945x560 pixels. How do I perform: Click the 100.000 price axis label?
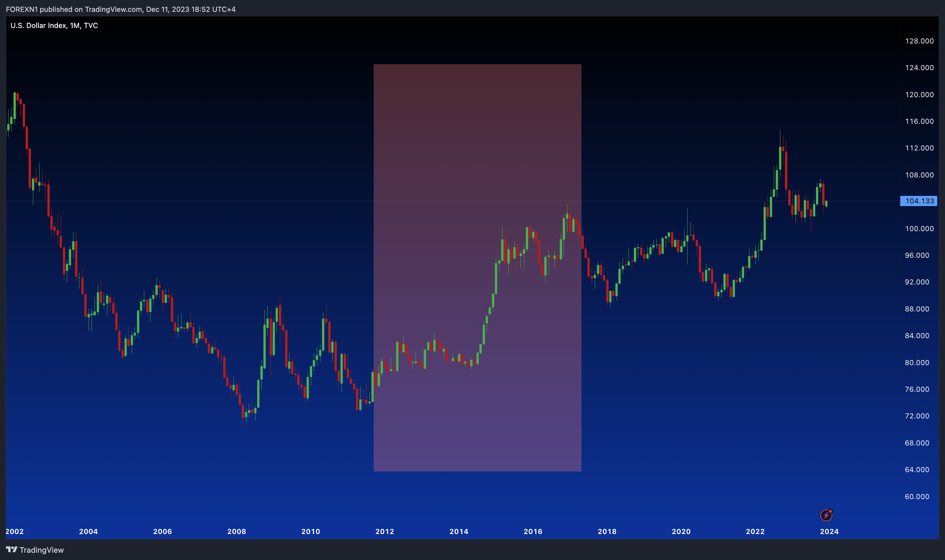919,228
